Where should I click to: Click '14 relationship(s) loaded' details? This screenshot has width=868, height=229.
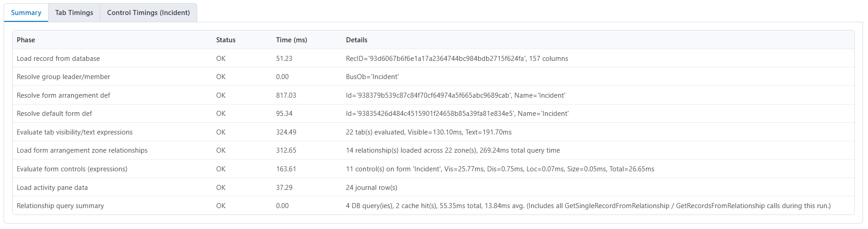[453, 150]
